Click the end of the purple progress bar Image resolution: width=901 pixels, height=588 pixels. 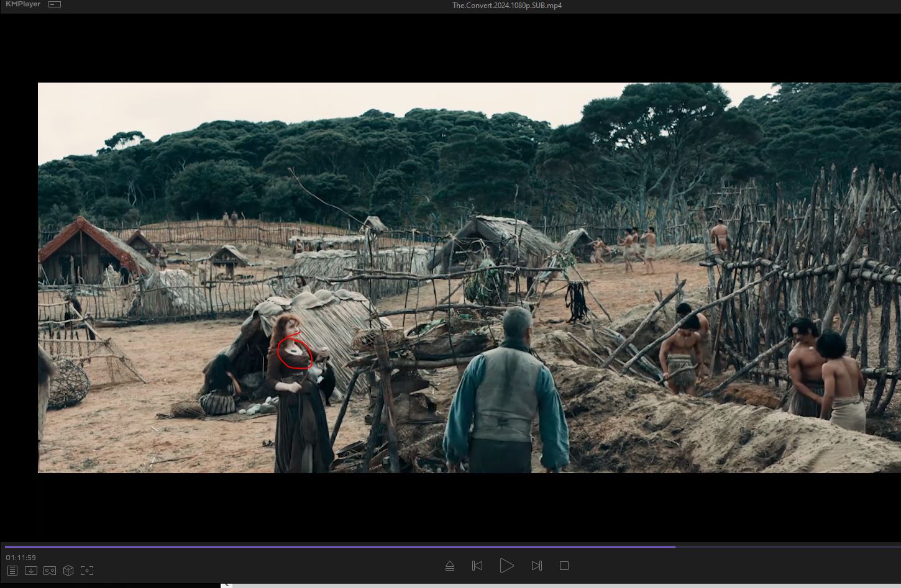pos(674,547)
